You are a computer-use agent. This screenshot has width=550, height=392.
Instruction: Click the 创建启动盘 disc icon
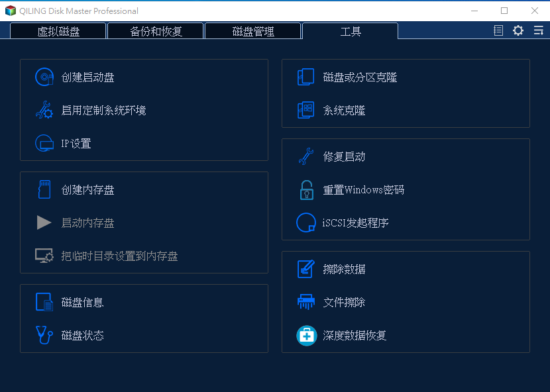tap(44, 77)
